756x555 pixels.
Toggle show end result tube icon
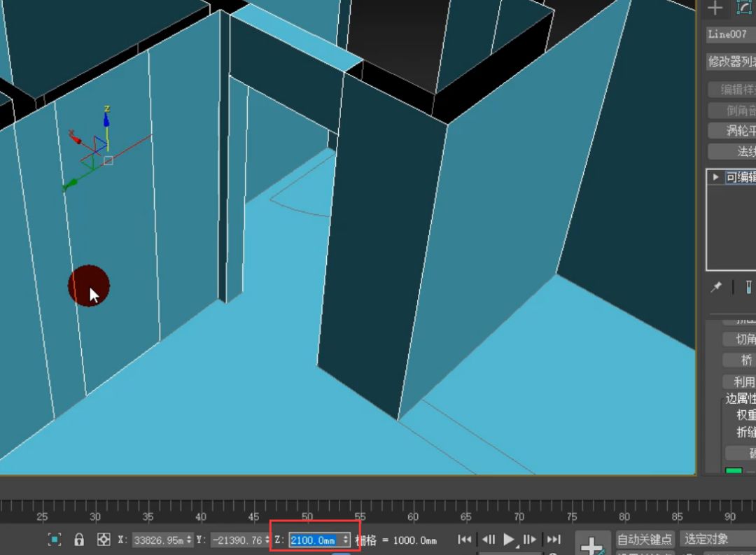click(748, 288)
